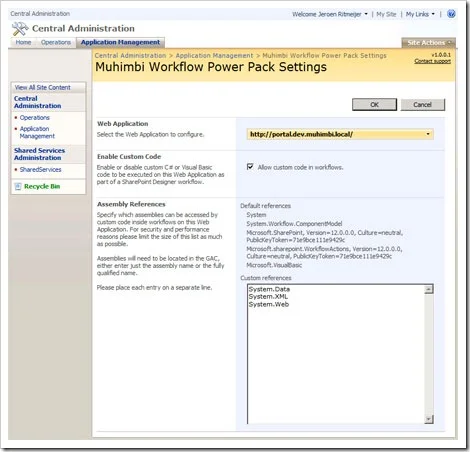
Task: Click the text area scroll down arrow
Action: (x=429, y=419)
